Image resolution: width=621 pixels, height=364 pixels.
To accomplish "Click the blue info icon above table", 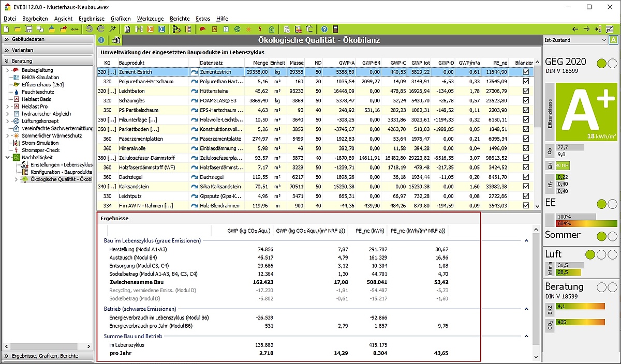I will coord(101,40).
